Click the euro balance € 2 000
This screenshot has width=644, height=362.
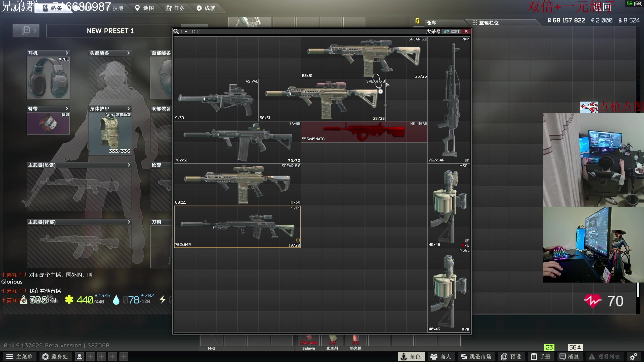point(602,20)
